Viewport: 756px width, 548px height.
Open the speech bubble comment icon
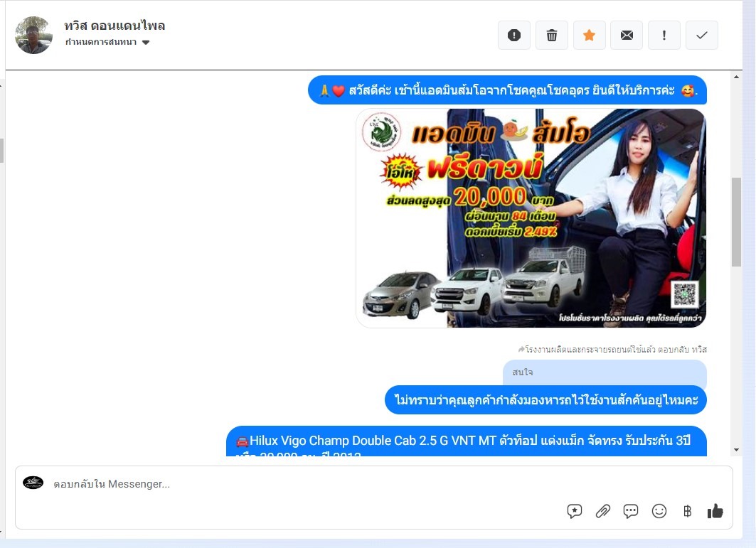point(631,511)
